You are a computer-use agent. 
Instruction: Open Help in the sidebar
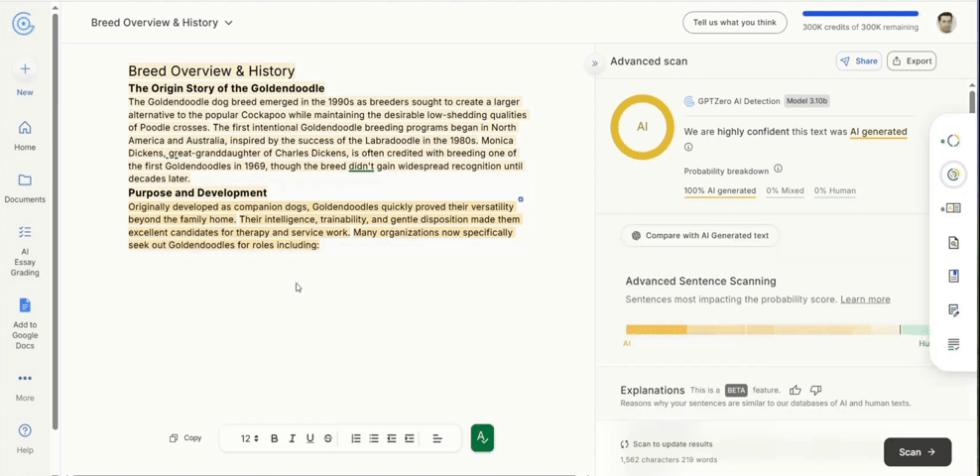tap(25, 439)
